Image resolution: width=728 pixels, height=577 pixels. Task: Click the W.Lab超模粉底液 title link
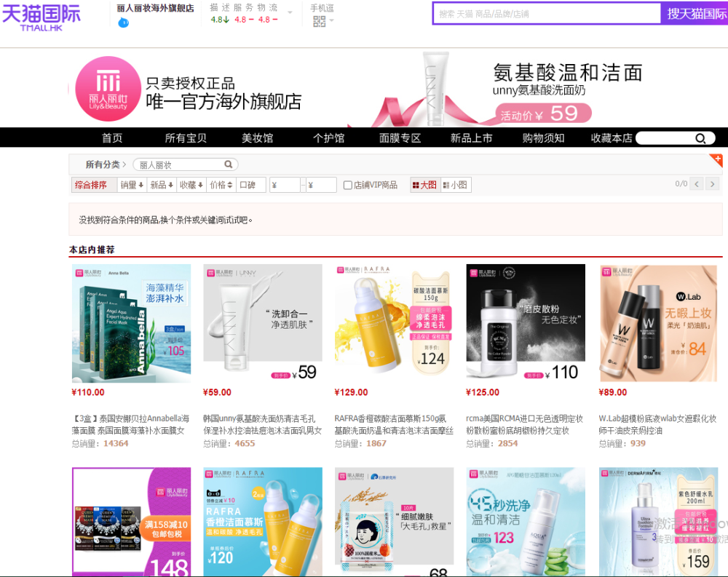pyautogui.click(x=657, y=424)
